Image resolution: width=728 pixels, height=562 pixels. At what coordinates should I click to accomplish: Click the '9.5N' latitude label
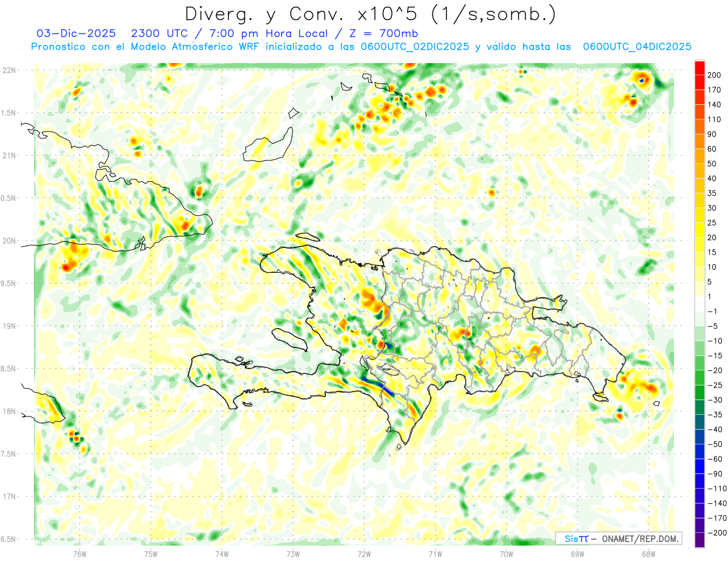[9, 283]
